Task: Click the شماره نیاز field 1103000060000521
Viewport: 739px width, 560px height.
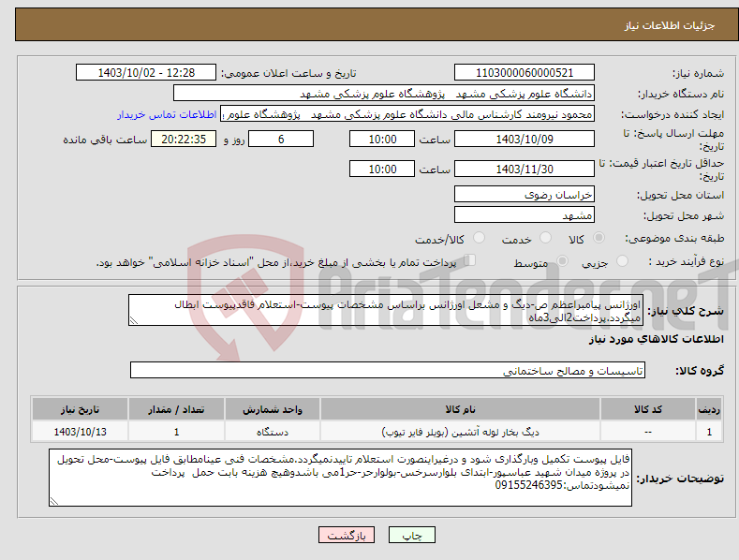Action: [x=525, y=73]
